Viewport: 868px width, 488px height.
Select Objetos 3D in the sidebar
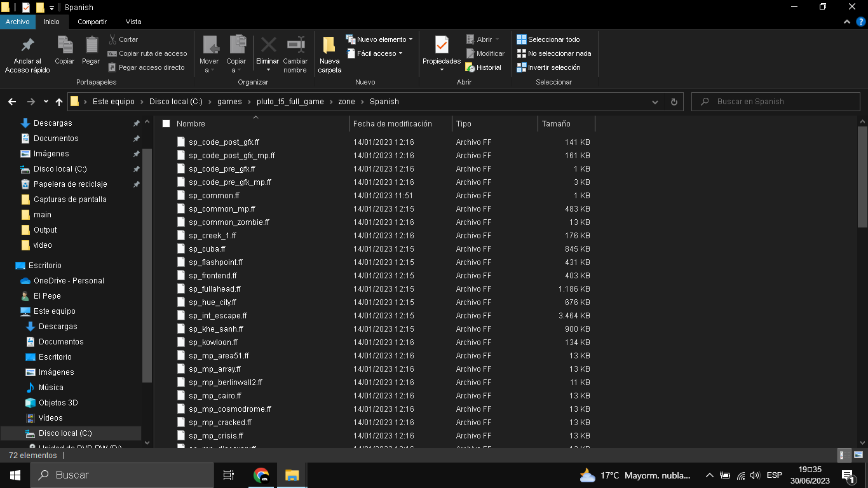[x=58, y=403]
